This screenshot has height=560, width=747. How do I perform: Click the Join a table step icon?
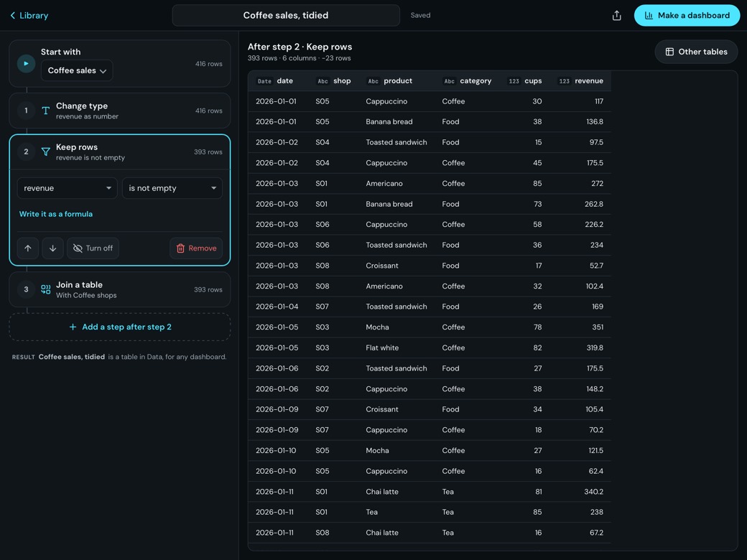(46, 289)
